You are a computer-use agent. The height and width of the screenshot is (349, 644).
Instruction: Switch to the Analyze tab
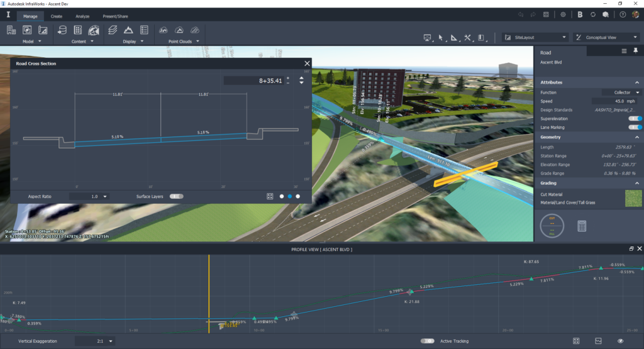coord(82,16)
